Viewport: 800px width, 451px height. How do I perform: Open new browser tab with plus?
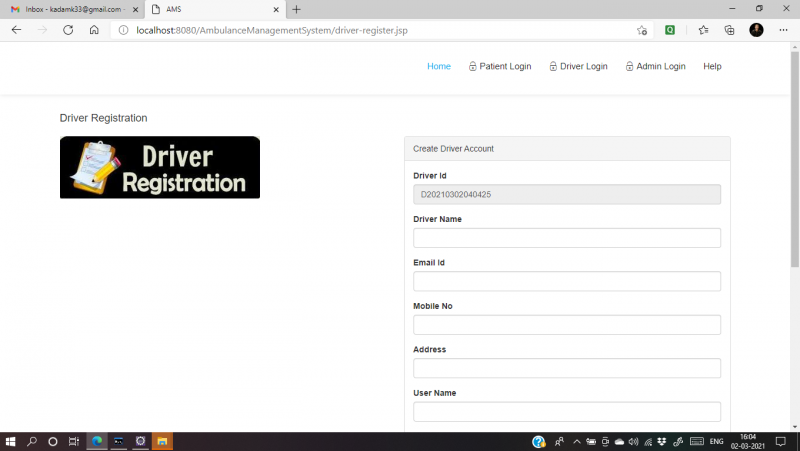tap(296, 9)
